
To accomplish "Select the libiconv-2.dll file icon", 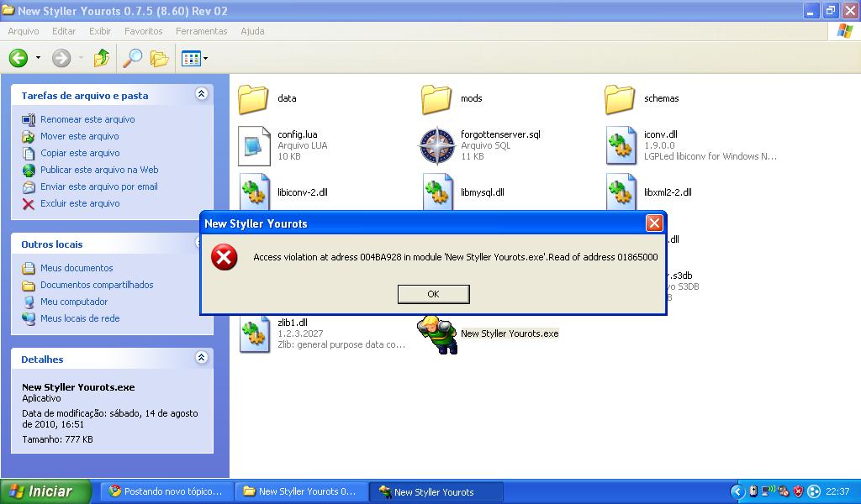I will click(x=255, y=192).
